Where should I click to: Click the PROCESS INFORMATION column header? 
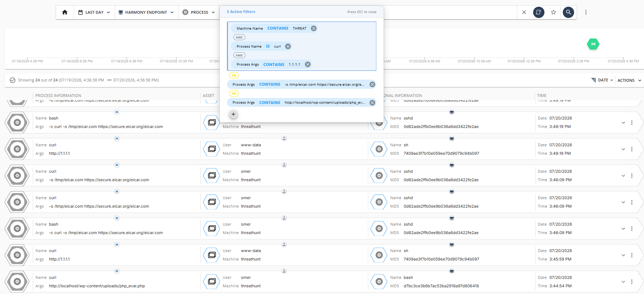coord(58,96)
